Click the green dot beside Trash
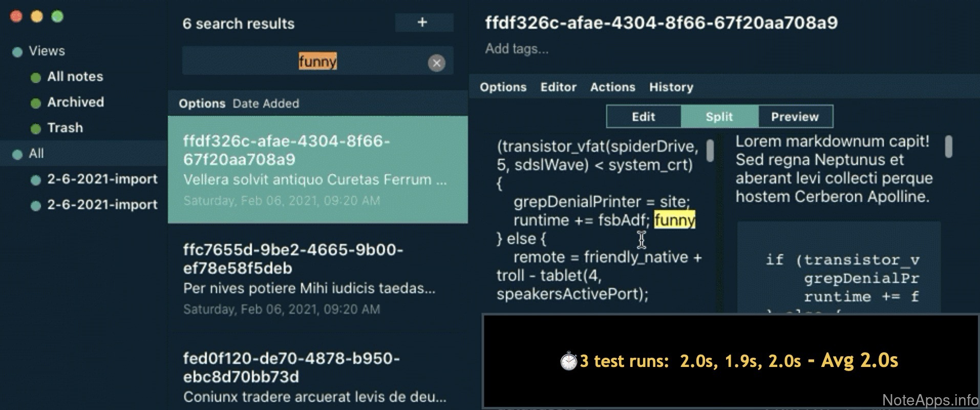This screenshot has height=410, width=980. (x=36, y=129)
